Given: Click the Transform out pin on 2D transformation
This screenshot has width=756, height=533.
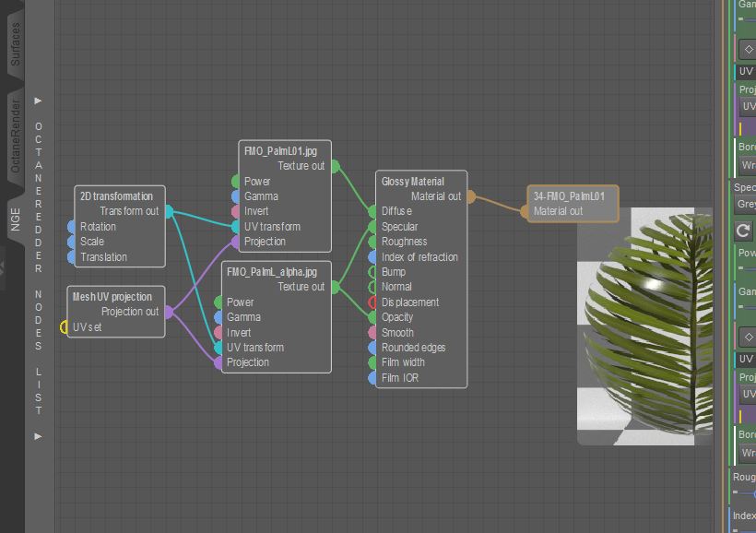Looking at the screenshot, I should click(x=170, y=211).
